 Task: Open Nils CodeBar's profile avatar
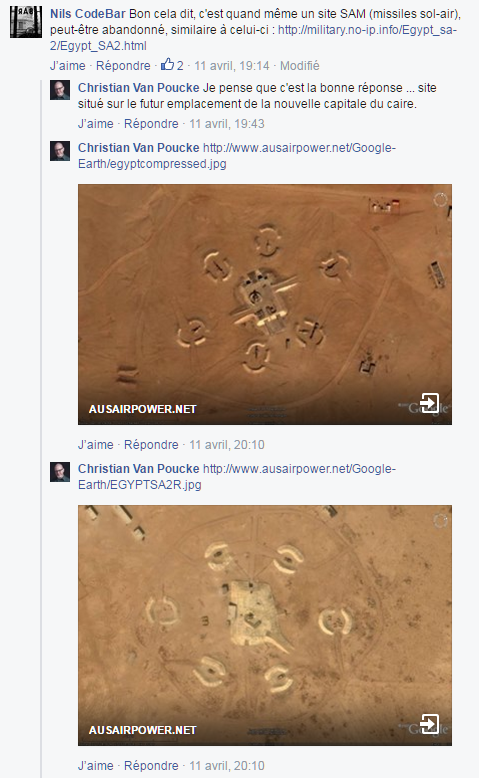pyautogui.click(x=26, y=22)
